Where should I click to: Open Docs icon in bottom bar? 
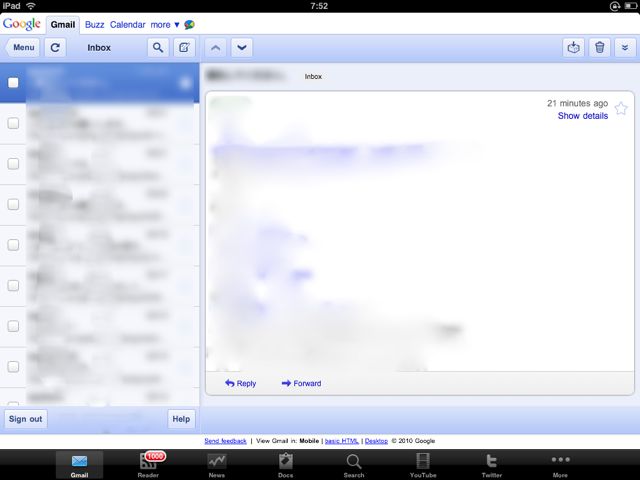click(286, 465)
